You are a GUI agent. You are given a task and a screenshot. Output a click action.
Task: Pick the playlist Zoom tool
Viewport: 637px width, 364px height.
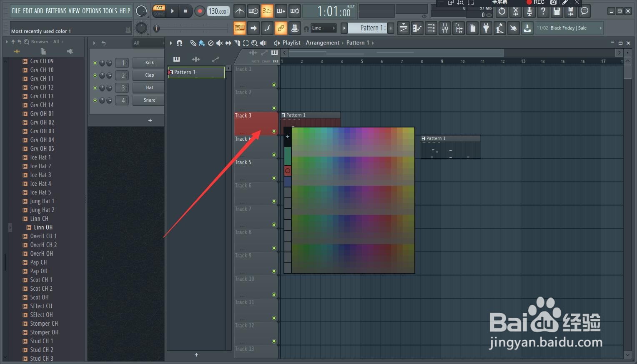[254, 43]
